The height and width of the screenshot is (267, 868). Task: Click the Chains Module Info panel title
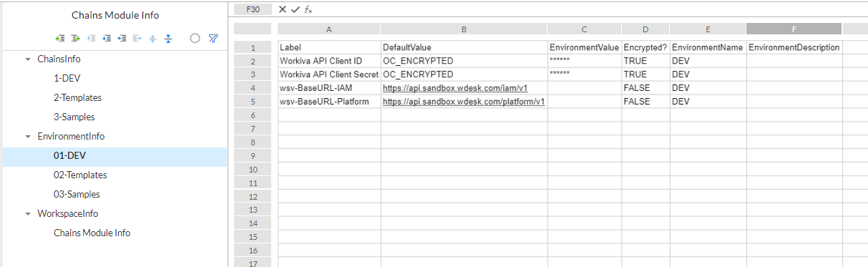pyautogui.click(x=115, y=15)
